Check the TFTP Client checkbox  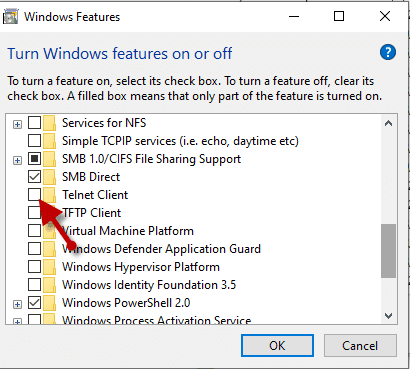(34, 213)
